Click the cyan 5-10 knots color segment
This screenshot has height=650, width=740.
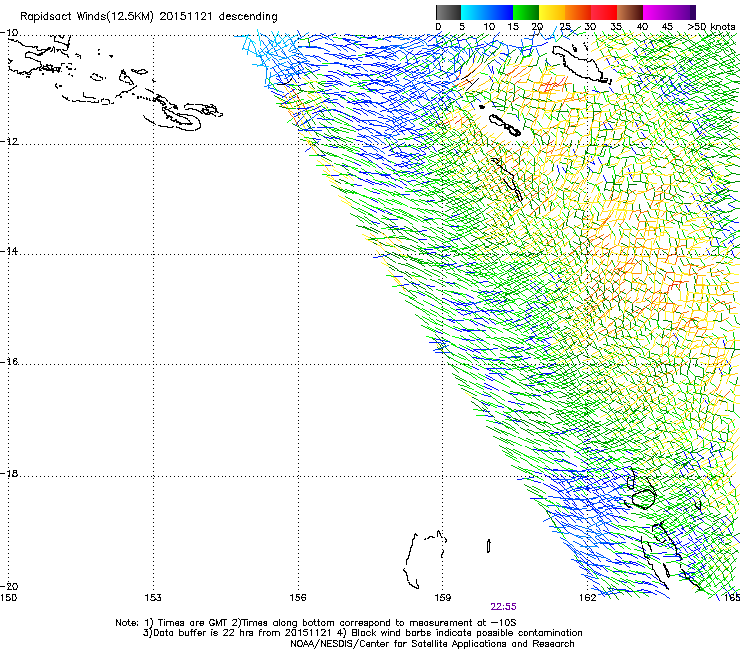point(474,12)
